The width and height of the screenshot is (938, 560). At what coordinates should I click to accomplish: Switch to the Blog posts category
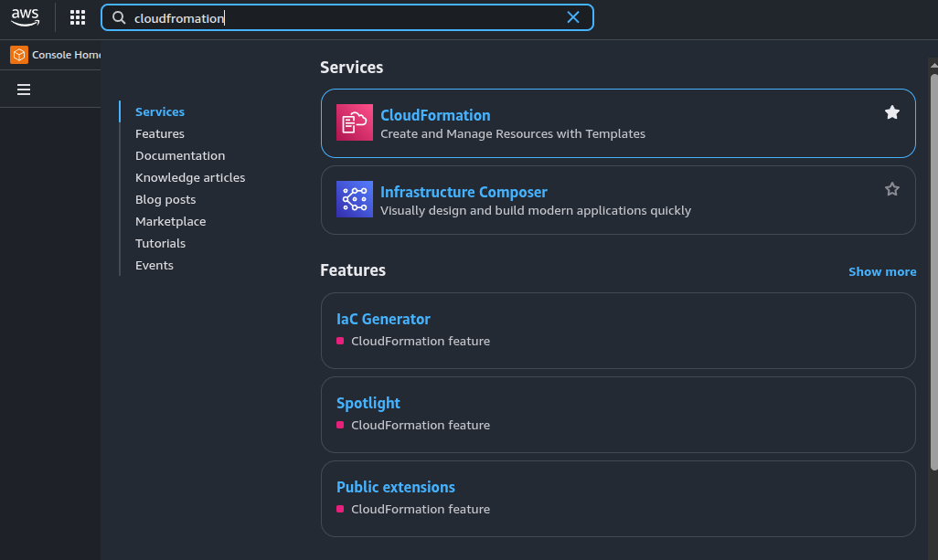165,199
